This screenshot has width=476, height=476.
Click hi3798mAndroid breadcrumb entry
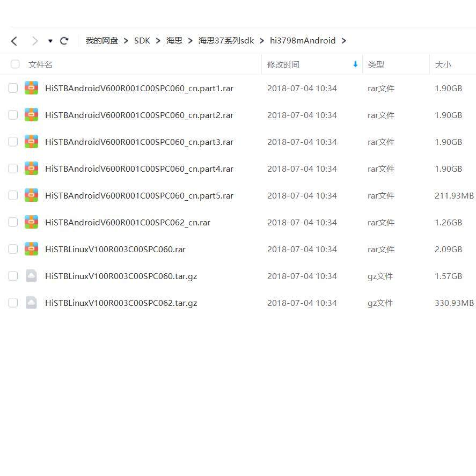(x=303, y=41)
